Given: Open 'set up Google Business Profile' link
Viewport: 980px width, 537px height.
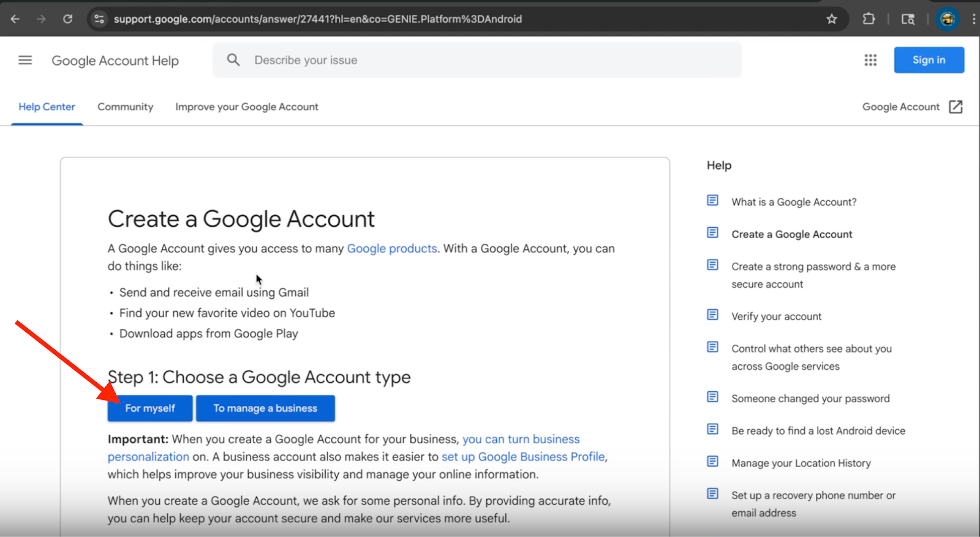Looking at the screenshot, I should coord(523,457).
